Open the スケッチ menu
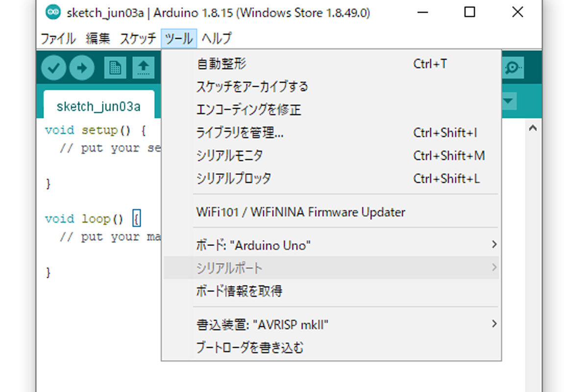The image size is (588, 392). pos(138,38)
